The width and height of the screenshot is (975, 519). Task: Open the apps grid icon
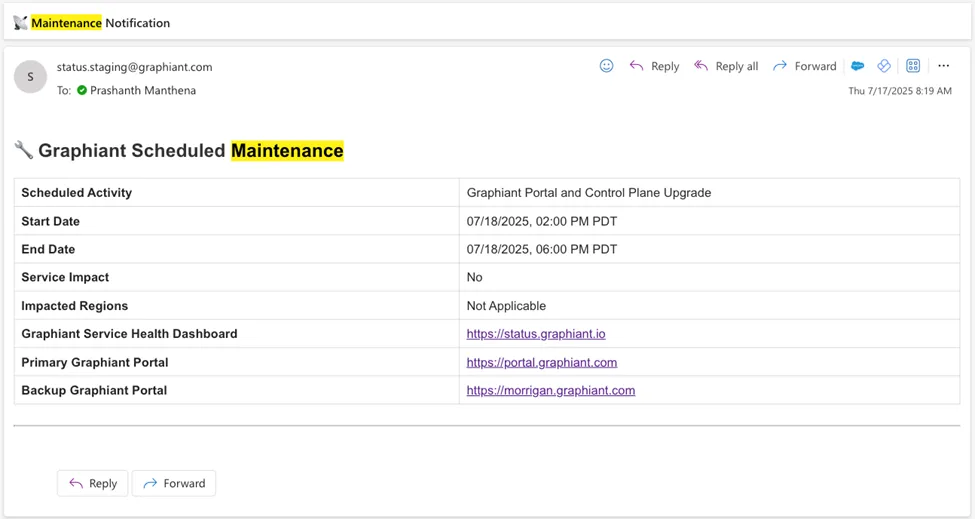(913, 66)
